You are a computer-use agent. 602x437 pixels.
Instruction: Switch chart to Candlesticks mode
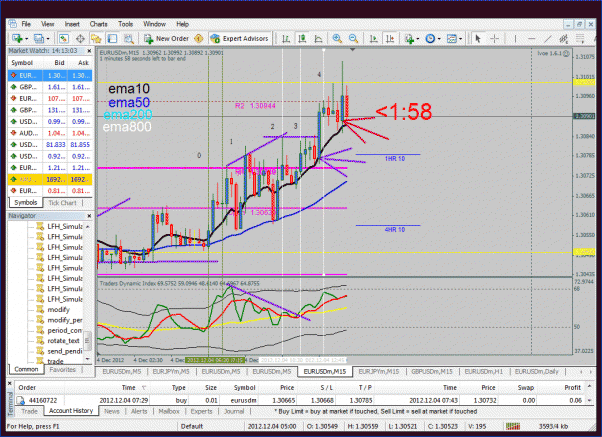point(302,38)
